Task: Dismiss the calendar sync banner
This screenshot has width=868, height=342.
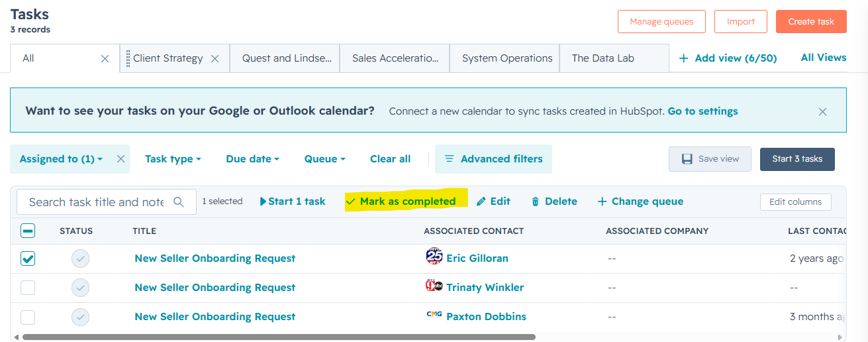Action: coord(822,111)
